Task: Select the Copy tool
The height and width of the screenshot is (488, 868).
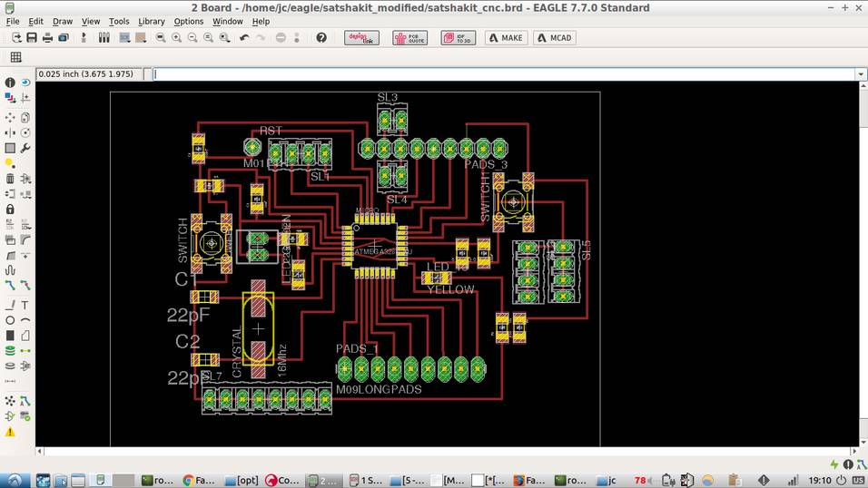Action: [25, 117]
